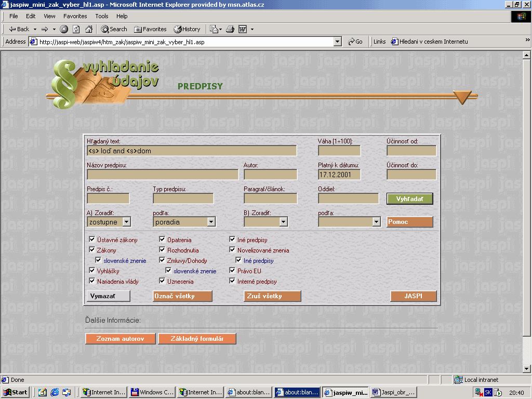The image size is (532, 399).
Task: Toggle the Zmluvy/Dohody checkbox
Action: pos(162,260)
